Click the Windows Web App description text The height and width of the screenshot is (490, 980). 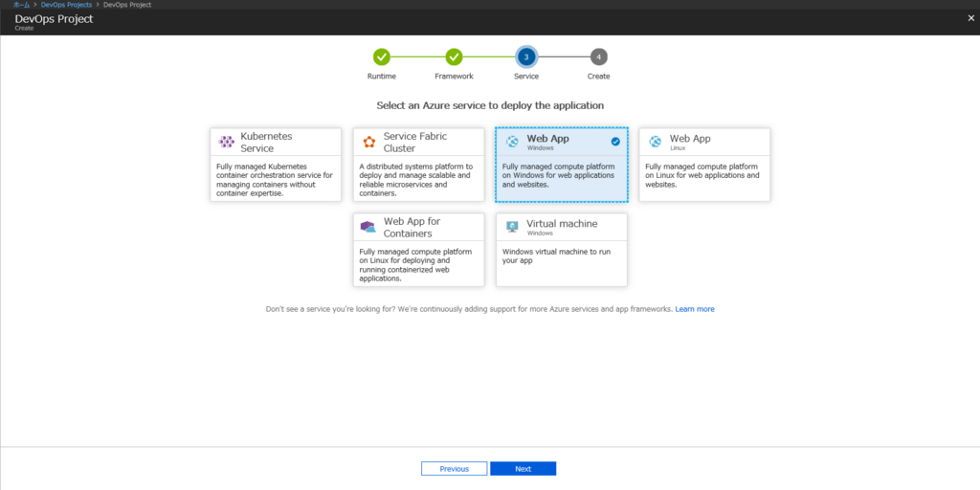pyautogui.click(x=559, y=175)
